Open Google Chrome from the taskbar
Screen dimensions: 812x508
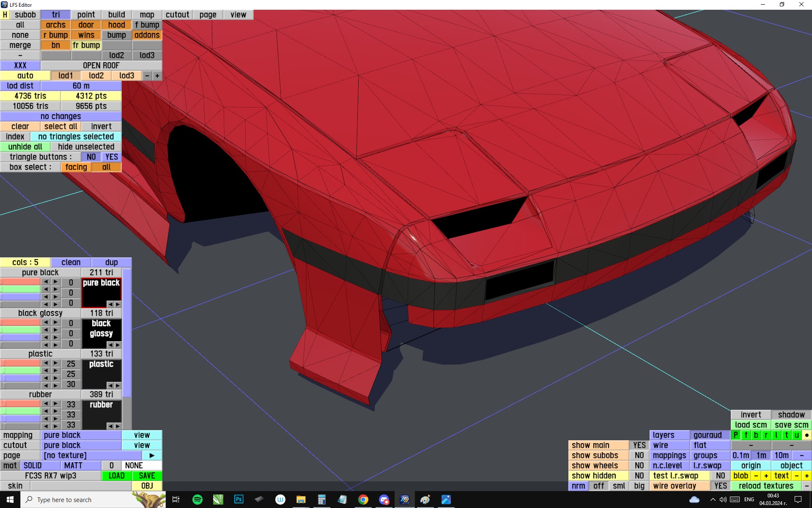point(363,500)
